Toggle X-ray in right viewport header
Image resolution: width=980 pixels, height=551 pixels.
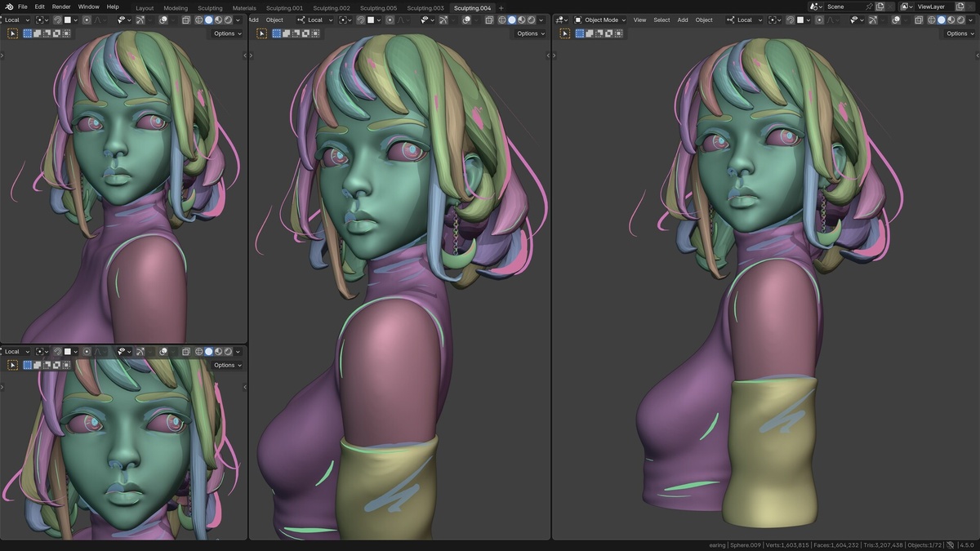918,20
